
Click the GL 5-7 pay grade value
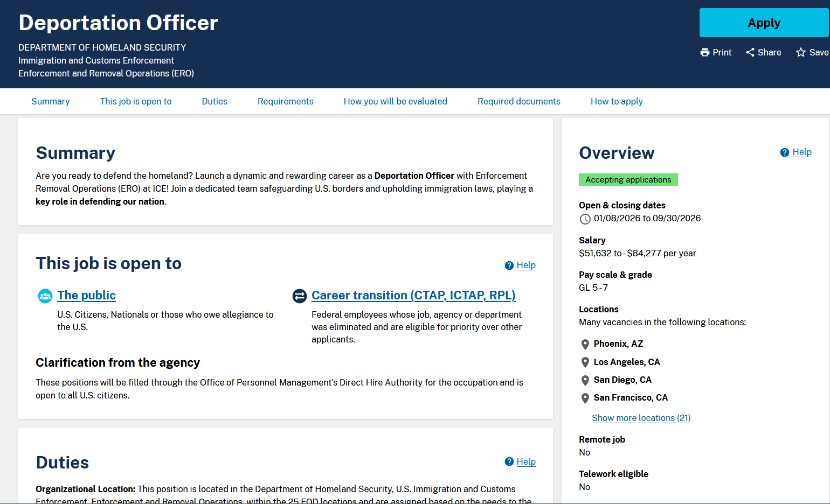[x=593, y=288]
